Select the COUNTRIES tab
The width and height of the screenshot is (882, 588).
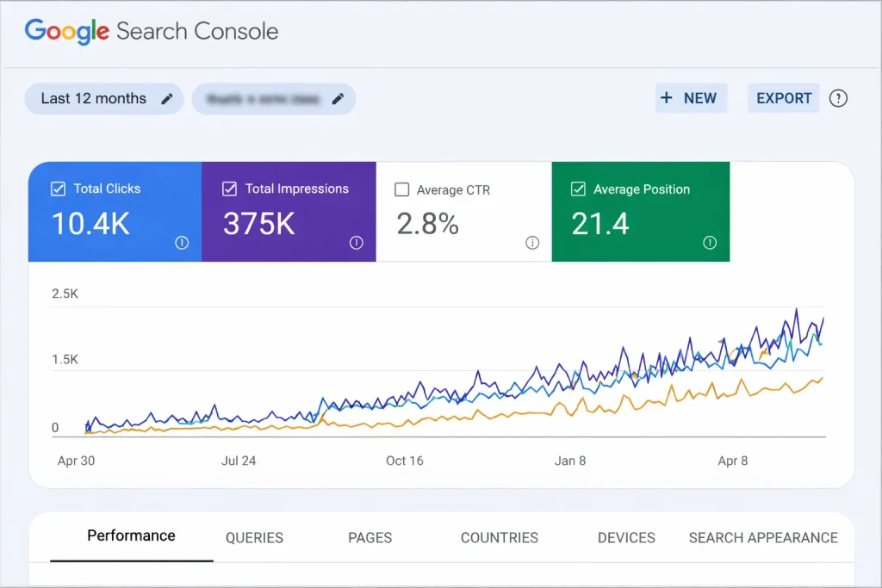click(x=500, y=537)
